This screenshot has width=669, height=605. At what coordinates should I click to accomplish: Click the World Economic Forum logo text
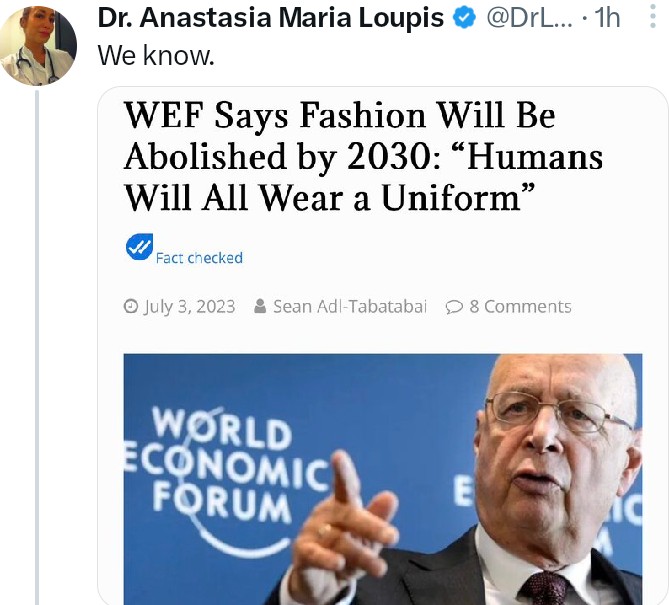pos(222,465)
